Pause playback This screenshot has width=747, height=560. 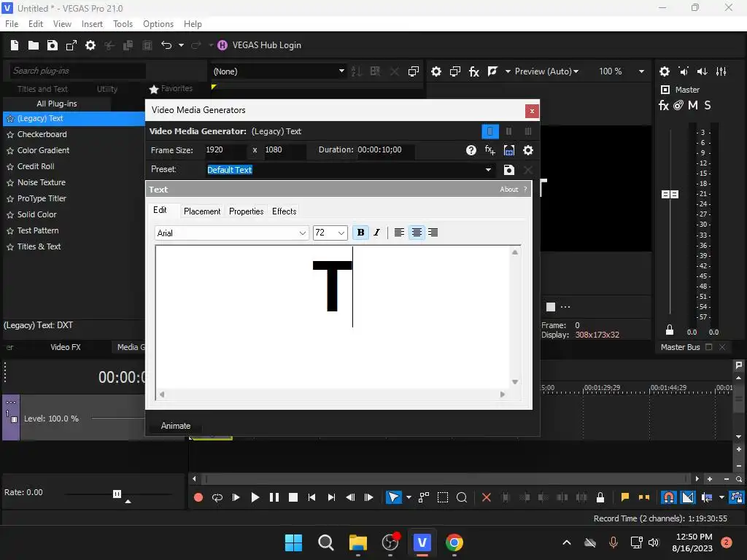(274, 497)
